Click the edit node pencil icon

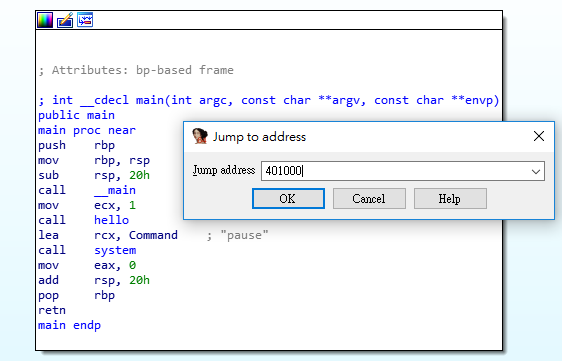click(65, 20)
